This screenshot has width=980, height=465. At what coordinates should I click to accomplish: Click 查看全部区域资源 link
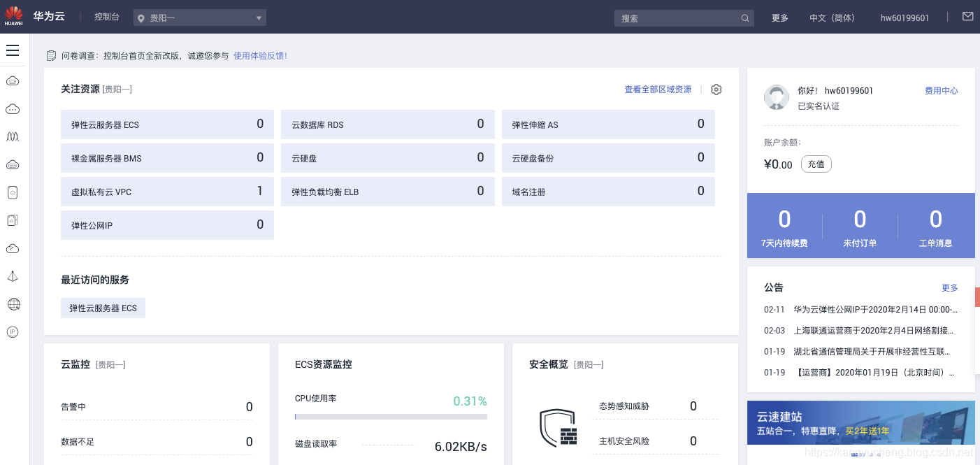coord(658,90)
